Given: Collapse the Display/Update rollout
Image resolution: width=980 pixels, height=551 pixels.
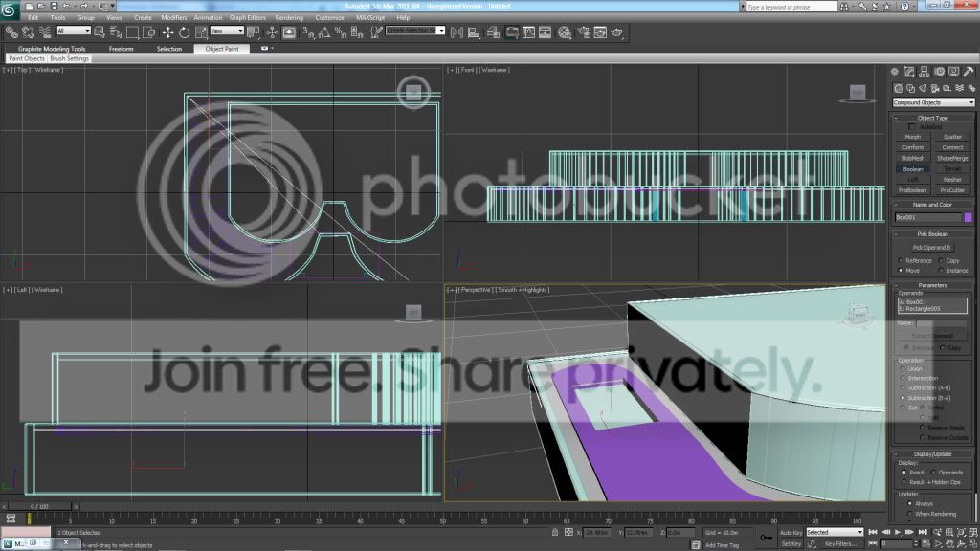Looking at the screenshot, I should [932, 454].
